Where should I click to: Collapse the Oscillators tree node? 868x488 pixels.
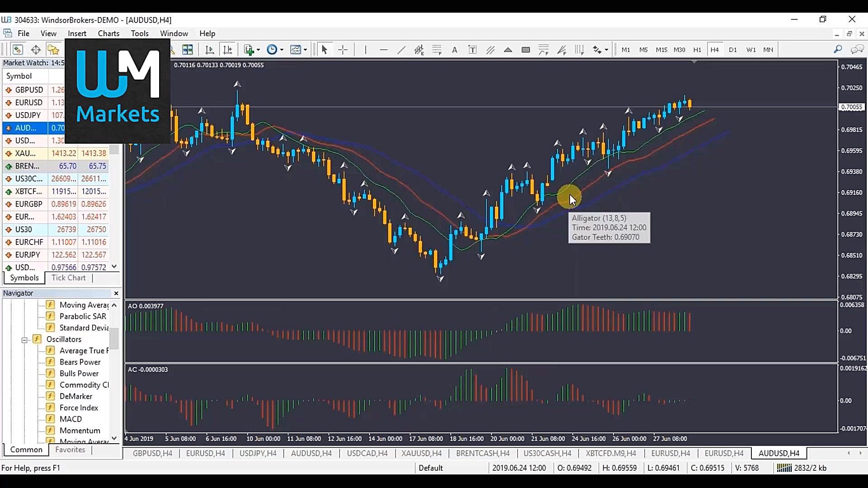tap(24, 340)
